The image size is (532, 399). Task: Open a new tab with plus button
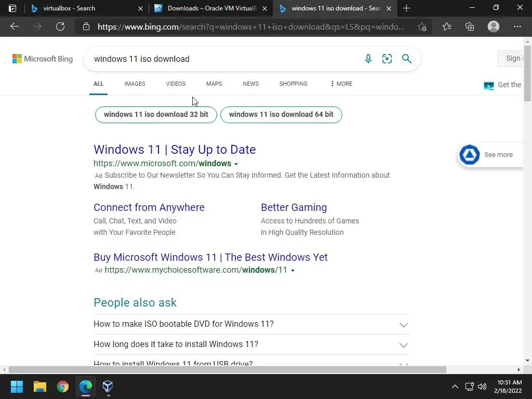(x=406, y=8)
